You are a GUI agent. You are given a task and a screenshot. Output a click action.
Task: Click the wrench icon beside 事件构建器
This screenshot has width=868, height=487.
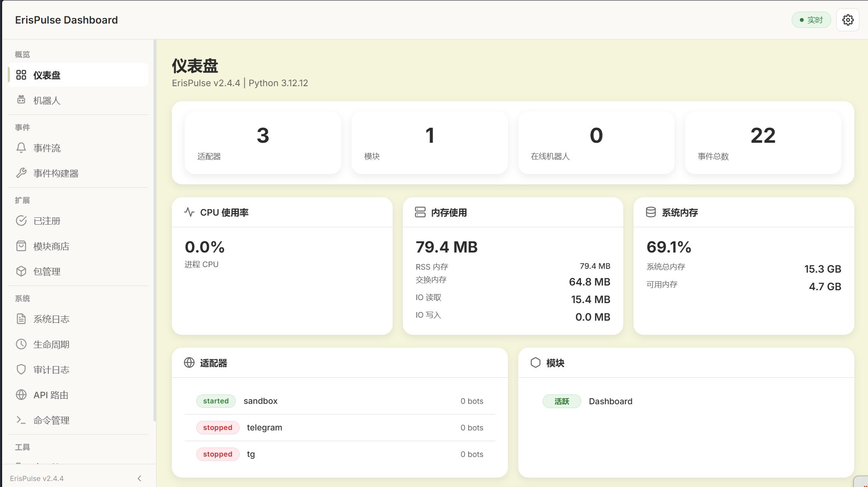tap(21, 173)
